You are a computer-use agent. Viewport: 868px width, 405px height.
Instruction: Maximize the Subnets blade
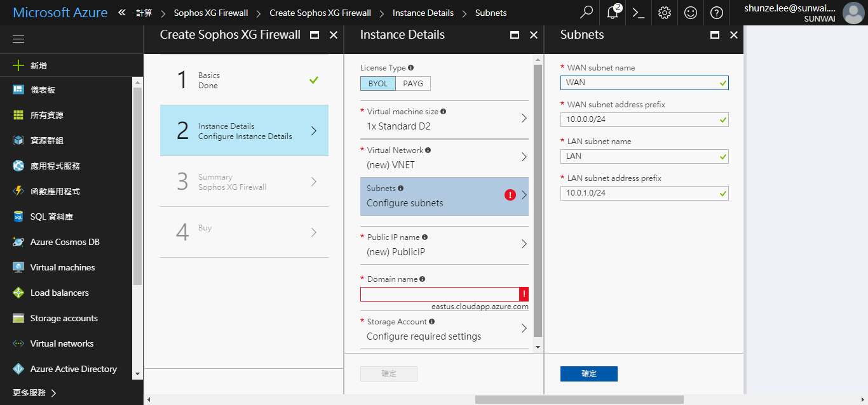pos(715,36)
